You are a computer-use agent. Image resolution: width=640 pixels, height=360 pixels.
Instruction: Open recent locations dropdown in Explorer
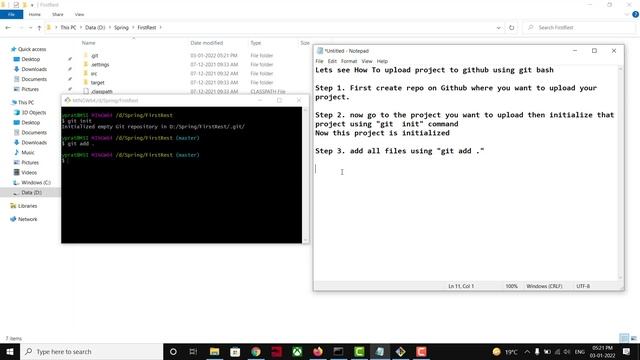[30, 28]
